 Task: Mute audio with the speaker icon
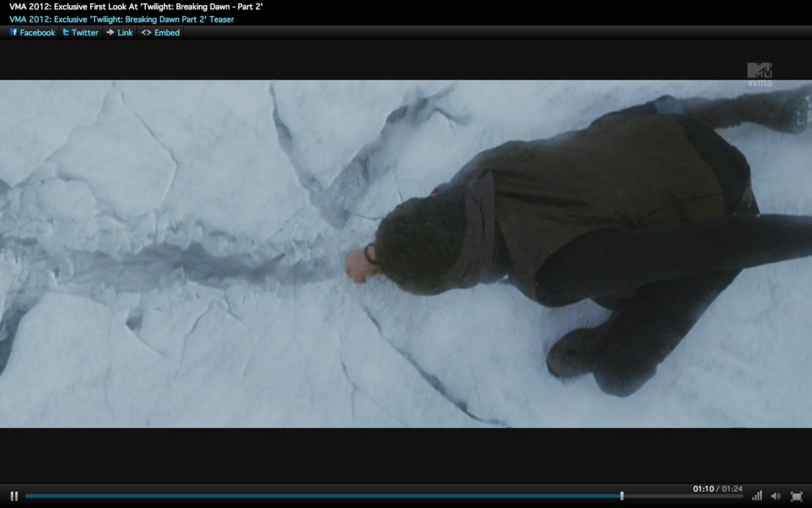(x=776, y=496)
